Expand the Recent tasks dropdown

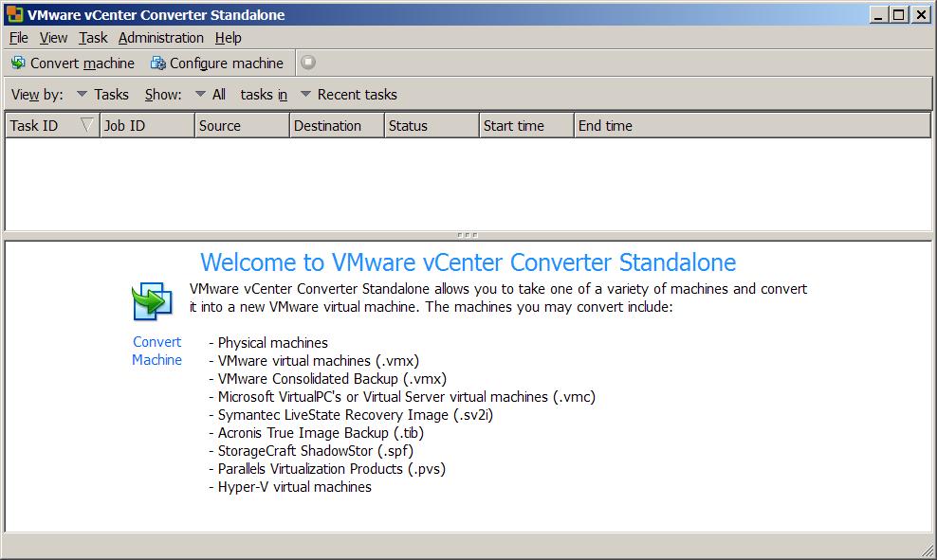pos(305,95)
